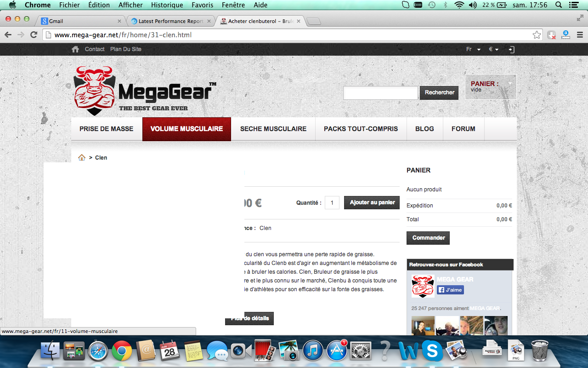The image size is (588, 368).
Task: Click the browser forward arrow
Action: [x=21, y=35]
